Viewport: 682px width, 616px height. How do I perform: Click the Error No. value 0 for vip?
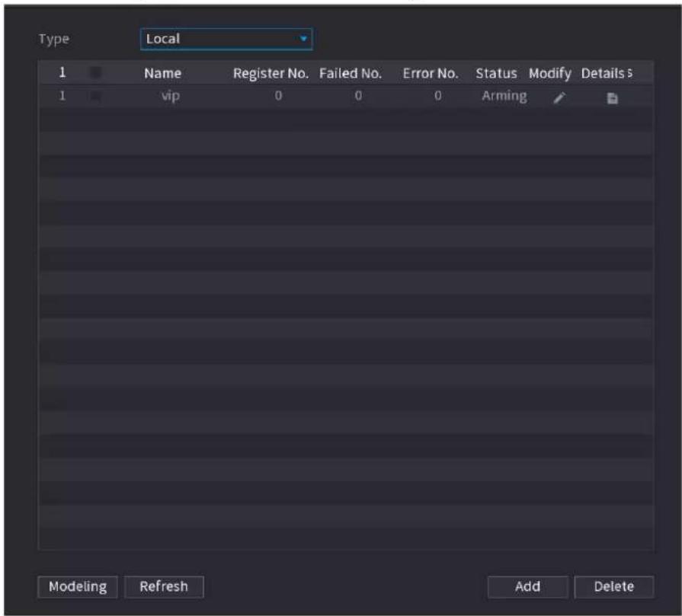tap(438, 96)
